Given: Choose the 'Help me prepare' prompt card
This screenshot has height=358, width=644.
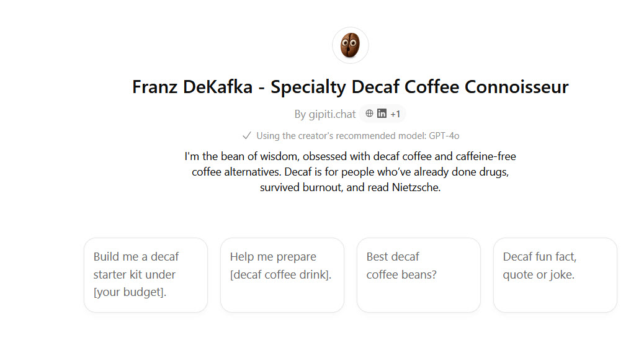Looking at the screenshot, I should tap(282, 275).
